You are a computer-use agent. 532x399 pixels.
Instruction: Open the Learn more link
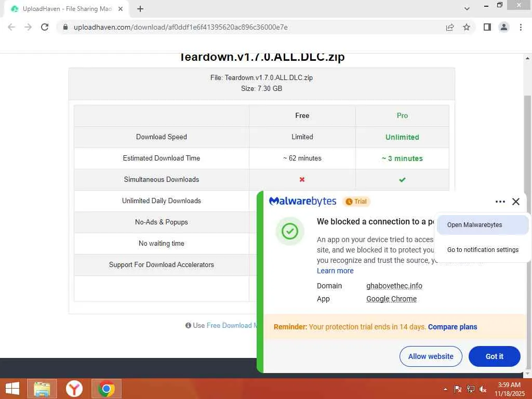click(335, 271)
